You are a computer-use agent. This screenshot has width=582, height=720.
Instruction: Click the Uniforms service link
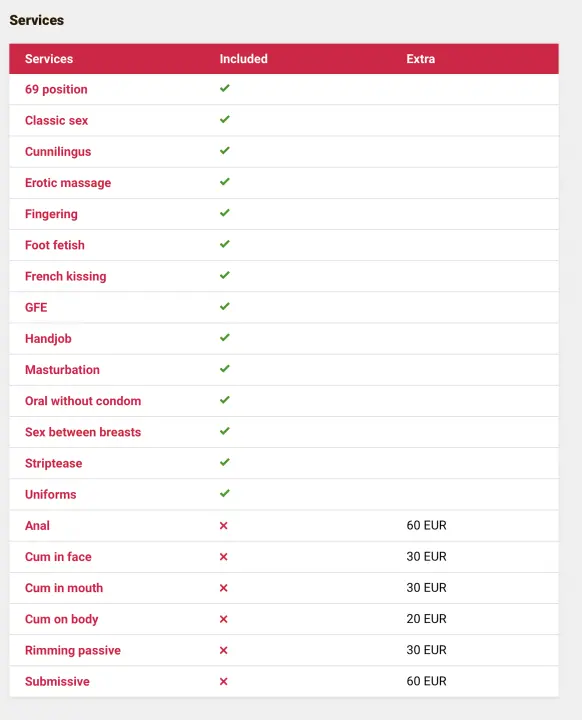coord(51,495)
